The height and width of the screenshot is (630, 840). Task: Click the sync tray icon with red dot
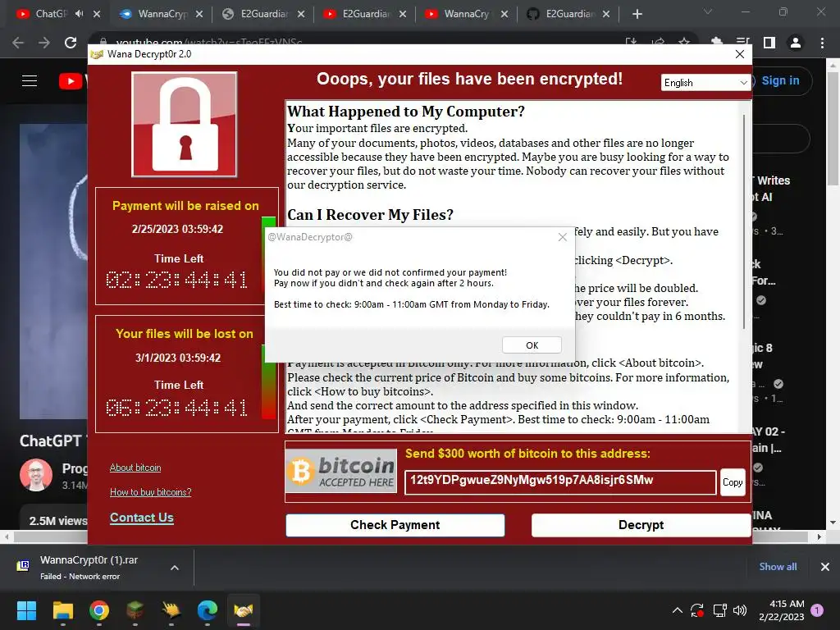(697, 610)
